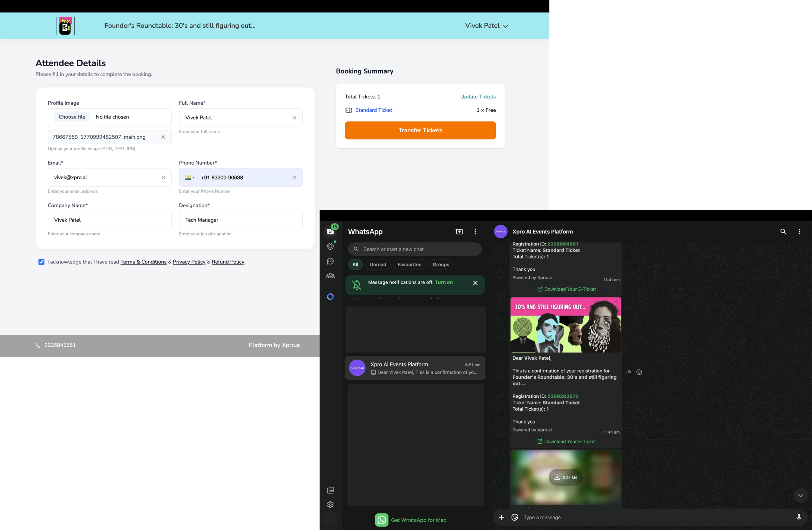
Task: Click the new chat icon
Action: (x=459, y=232)
